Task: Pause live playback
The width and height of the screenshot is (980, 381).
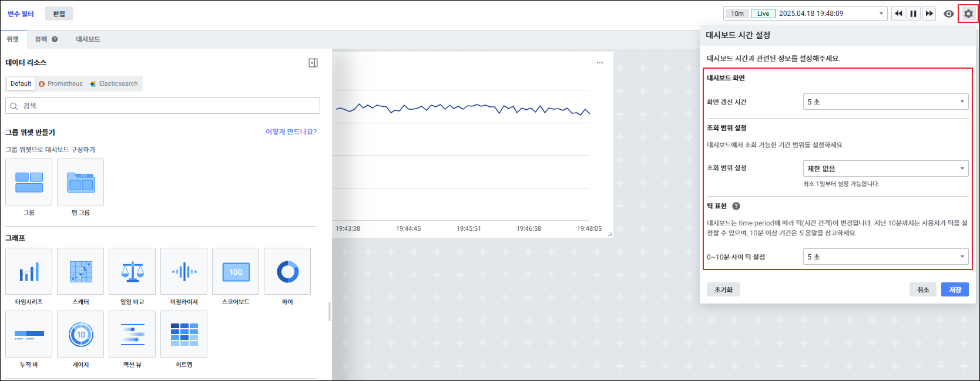Action: tap(914, 14)
